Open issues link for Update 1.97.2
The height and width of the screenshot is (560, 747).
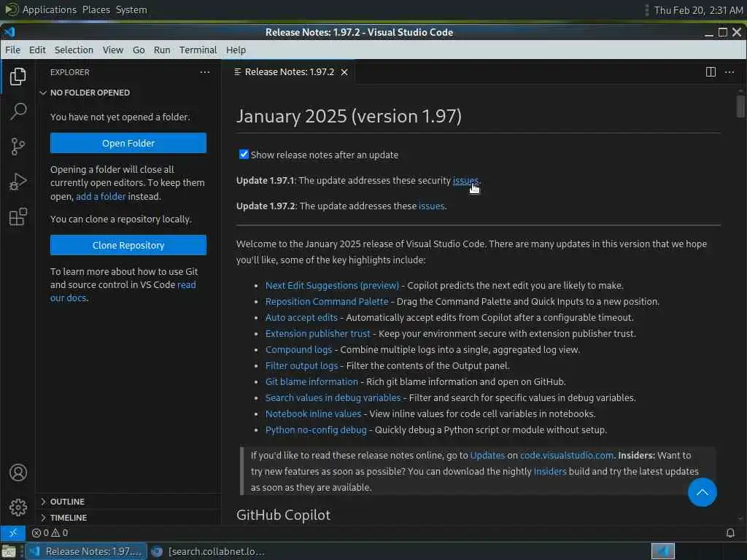[x=432, y=206]
